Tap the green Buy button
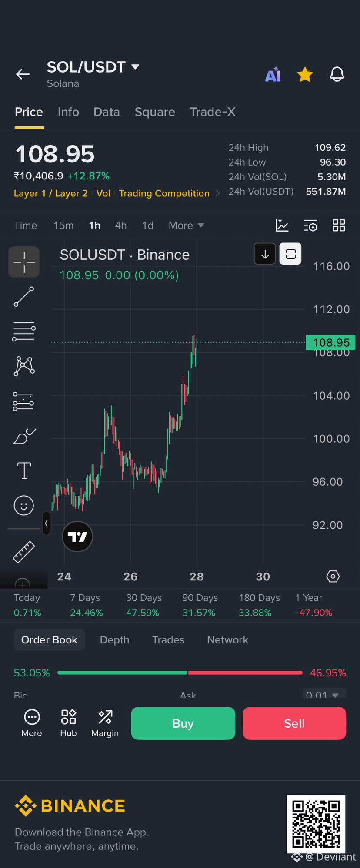Image resolution: width=360 pixels, height=868 pixels. point(183,723)
